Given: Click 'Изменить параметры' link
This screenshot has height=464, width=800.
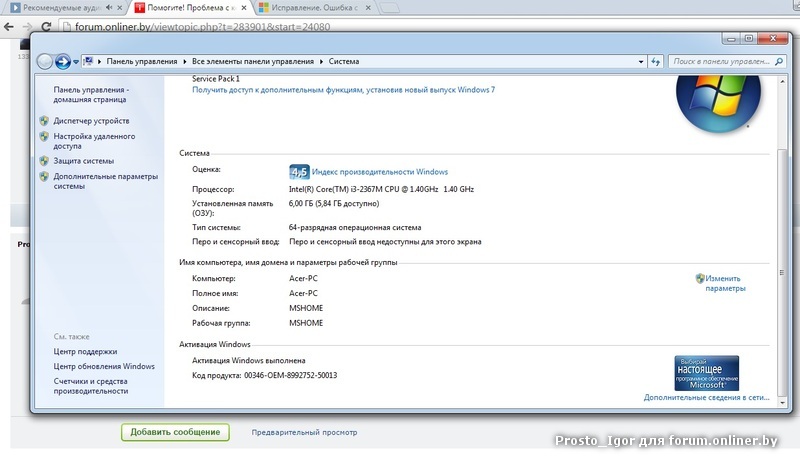Looking at the screenshot, I should click(x=725, y=283).
